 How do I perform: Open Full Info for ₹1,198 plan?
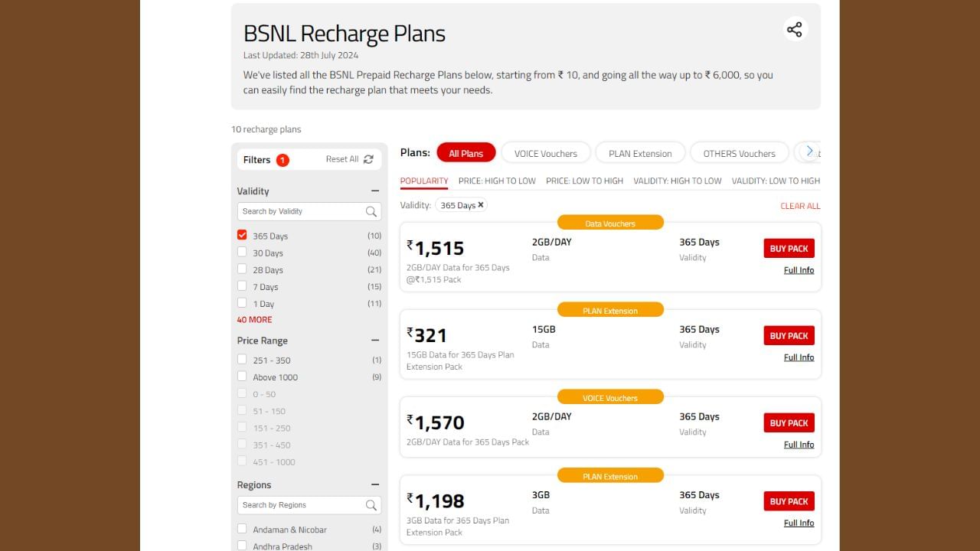pyautogui.click(x=799, y=523)
